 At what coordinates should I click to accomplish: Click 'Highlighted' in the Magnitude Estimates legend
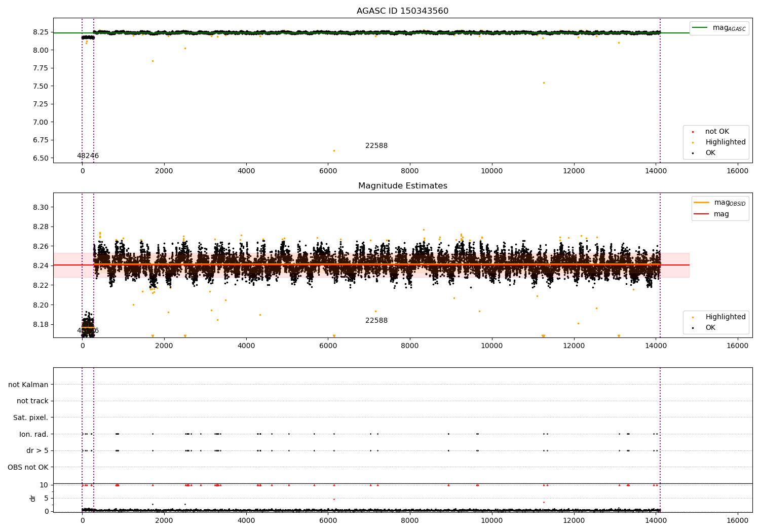[725, 317]
